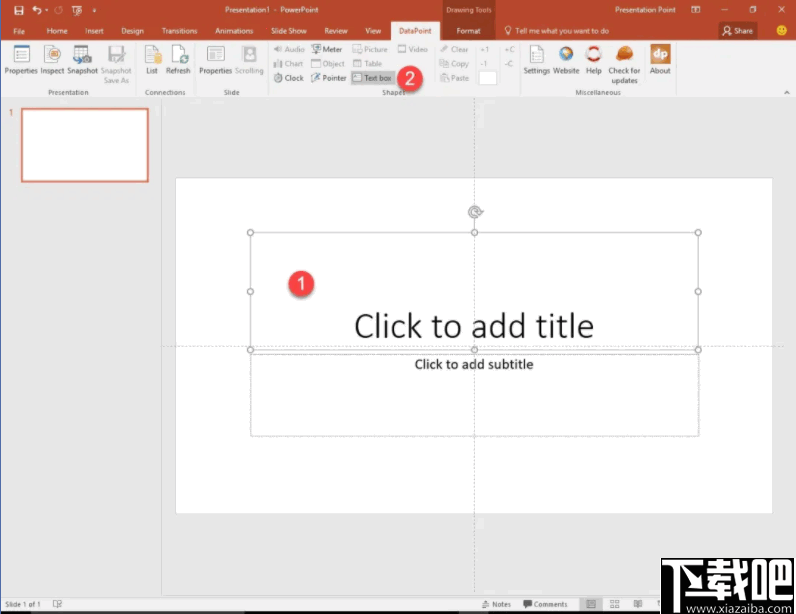The width and height of the screenshot is (796, 614).
Task: Click the Pointer shape button
Action: pyautogui.click(x=329, y=78)
